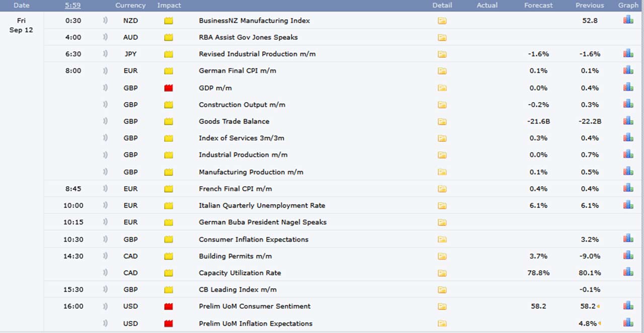Show graph for Consumer Inflation Expectations
Image resolution: width=644 pixels, height=333 pixels.
tap(628, 238)
